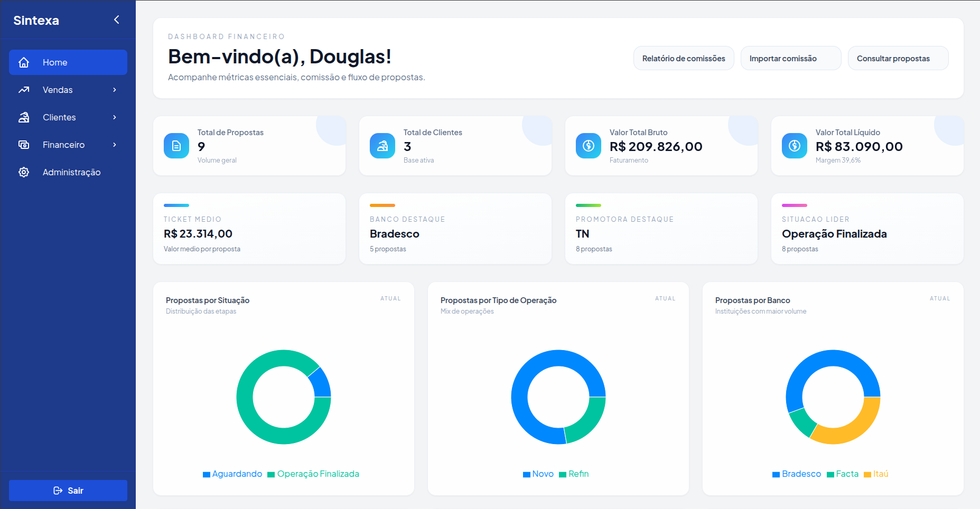Expand the Vendas submenu chevron
980x509 pixels.
[x=115, y=90]
